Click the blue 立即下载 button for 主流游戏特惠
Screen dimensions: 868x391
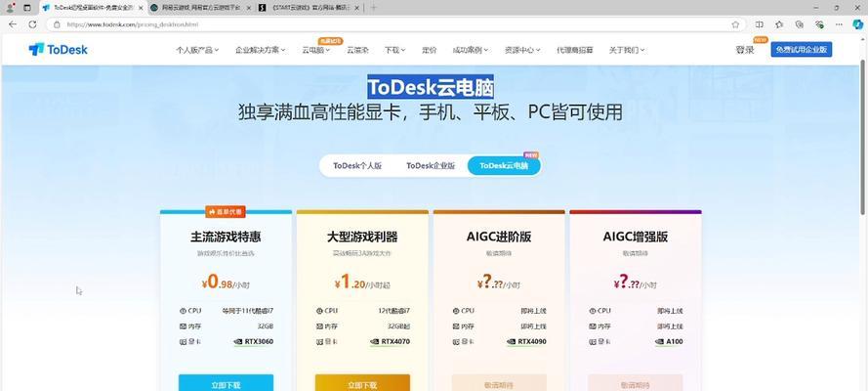(x=226, y=383)
